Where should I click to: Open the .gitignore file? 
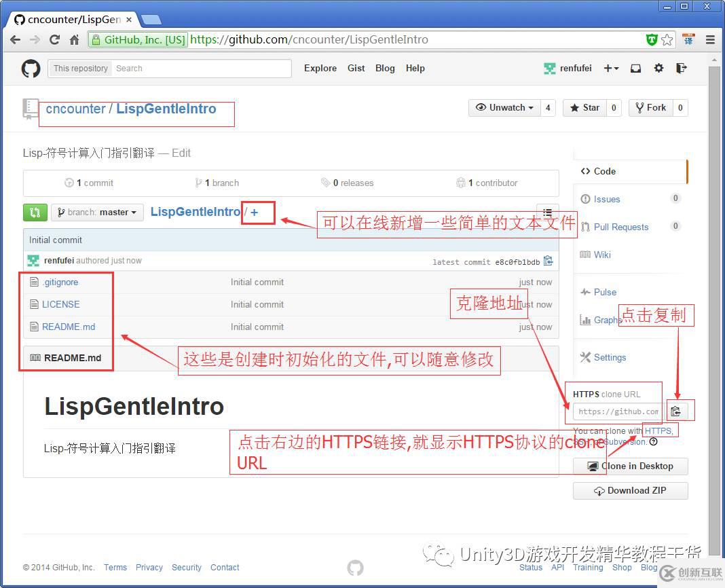(x=60, y=282)
